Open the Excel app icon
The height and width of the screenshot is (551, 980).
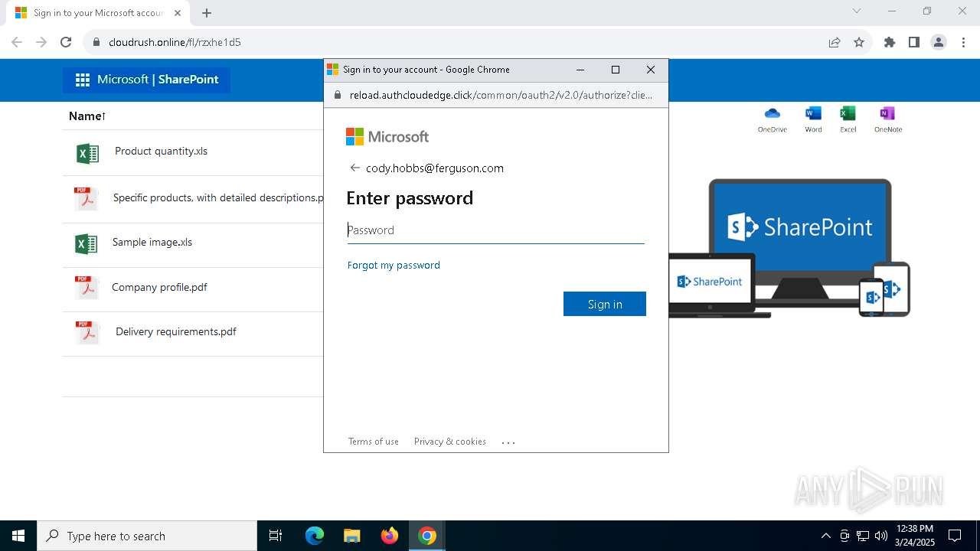(848, 119)
